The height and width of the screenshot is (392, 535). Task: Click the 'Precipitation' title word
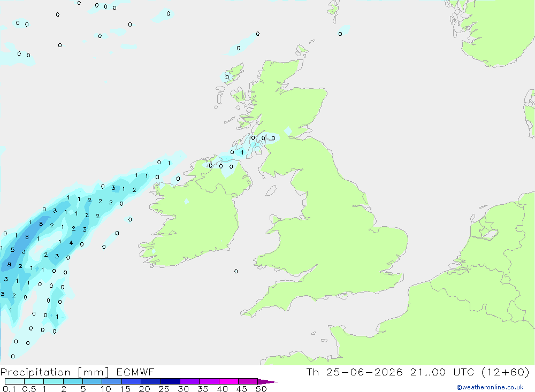point(35,372)
